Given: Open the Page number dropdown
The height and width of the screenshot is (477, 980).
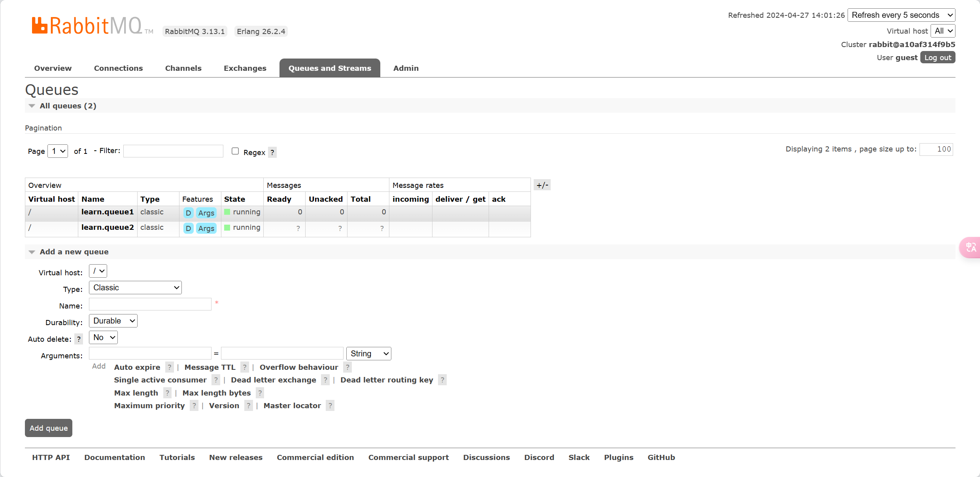Looking at the screenshot, I should coord(58,151).
